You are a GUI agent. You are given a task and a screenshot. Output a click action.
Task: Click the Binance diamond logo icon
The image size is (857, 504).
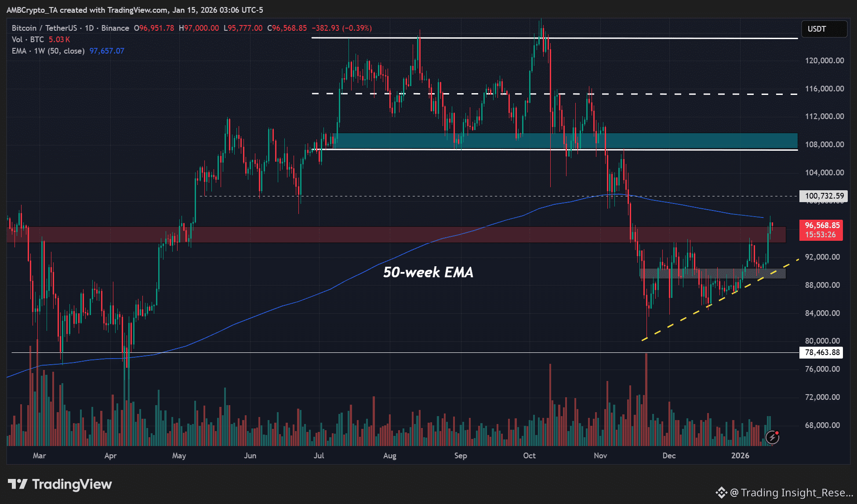coord(721,493)
